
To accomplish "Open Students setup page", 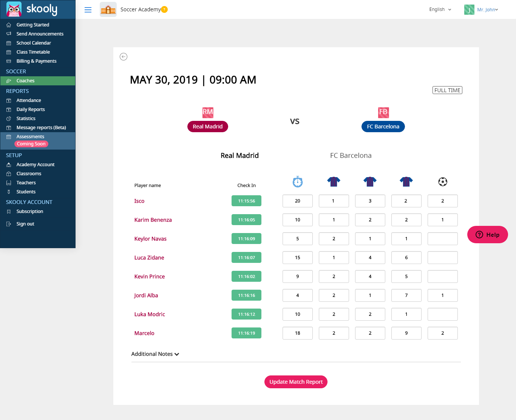I will click(26, 192).
